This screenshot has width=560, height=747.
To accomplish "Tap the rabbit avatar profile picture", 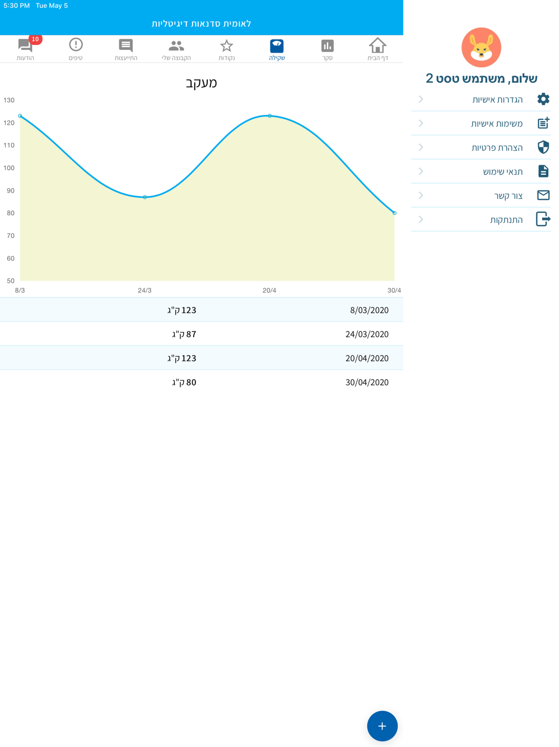I will pyautogui.click(x=481, y=48).
